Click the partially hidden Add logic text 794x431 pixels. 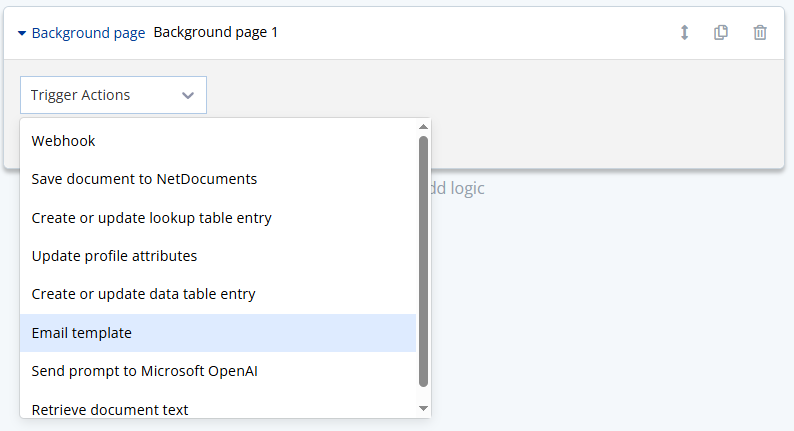pos(458,188)
